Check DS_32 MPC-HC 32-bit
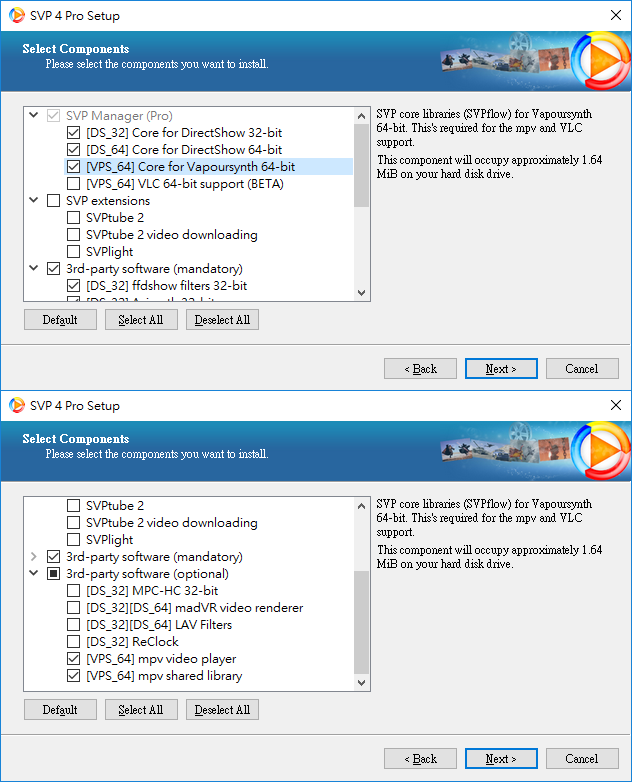 click(x=73, y=591)
